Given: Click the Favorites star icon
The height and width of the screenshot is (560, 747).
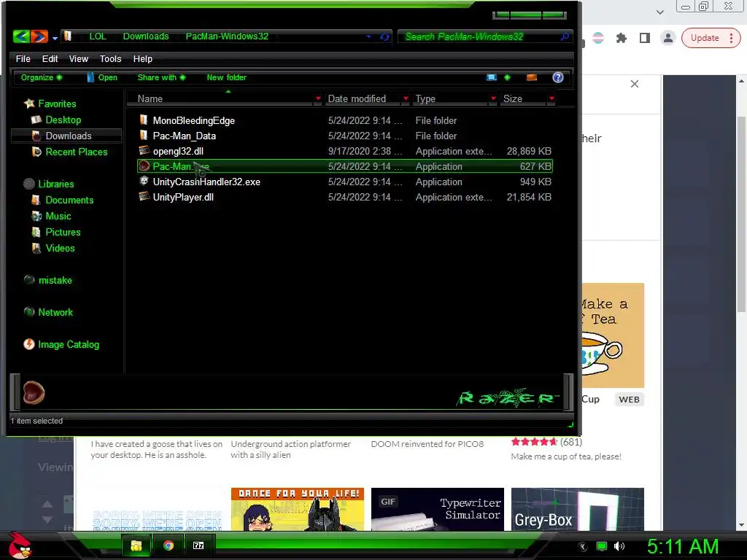Looking at the screenshot, I should click(29, 104).
